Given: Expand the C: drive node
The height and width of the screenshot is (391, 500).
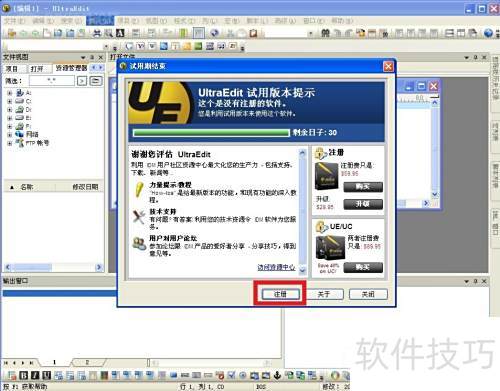Looking at the screenshot, I should [10, 101].
